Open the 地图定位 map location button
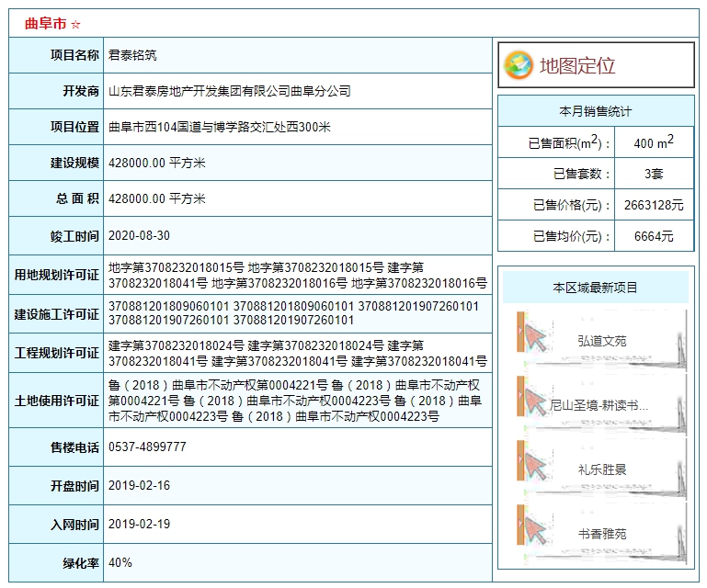707x588 pixels. click(x=596, y=65)
